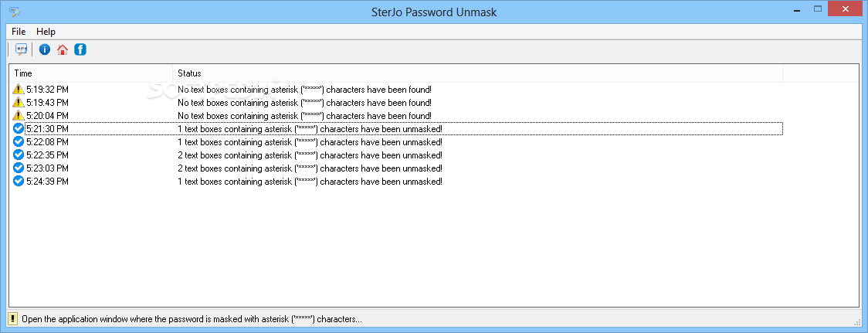The height and width of the screenshot is (333, 868).
Task: Click status message of 5:20:04 PM row
Action: coord(304,116)
